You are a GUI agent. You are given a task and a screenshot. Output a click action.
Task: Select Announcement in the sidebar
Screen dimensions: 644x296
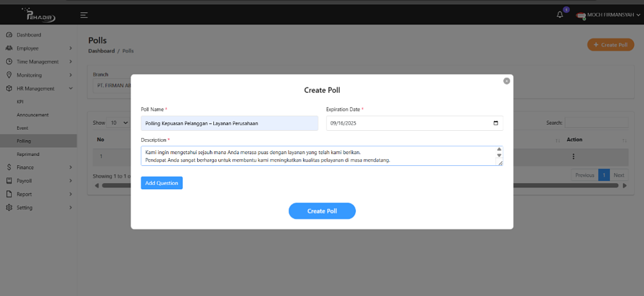pos(32,115)
